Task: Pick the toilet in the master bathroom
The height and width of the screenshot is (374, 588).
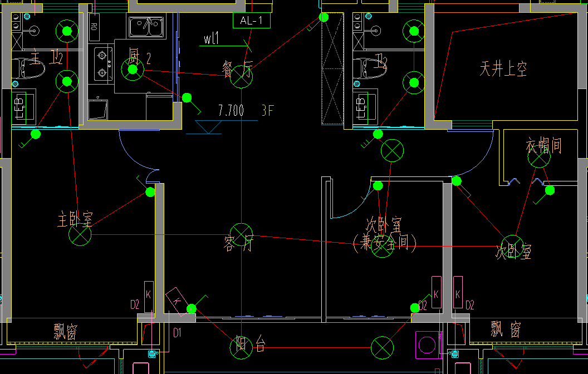Action: pyautogui.click(x=28, y=68)
